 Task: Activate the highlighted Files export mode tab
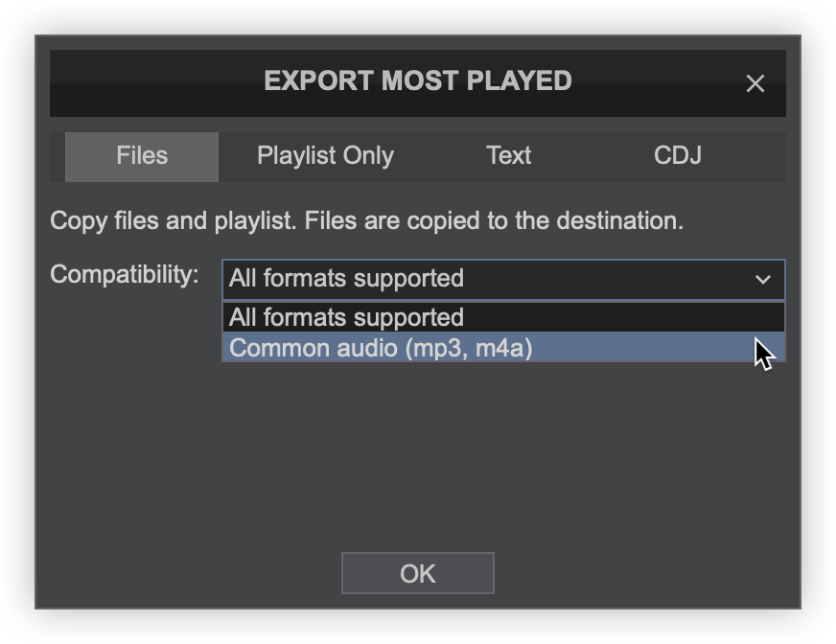tap(142, 156)
